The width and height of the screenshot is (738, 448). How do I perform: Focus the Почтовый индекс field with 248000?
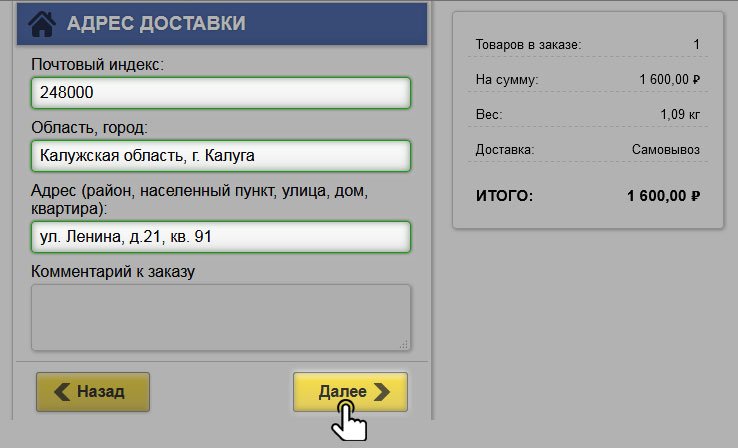tap(220, 93)
